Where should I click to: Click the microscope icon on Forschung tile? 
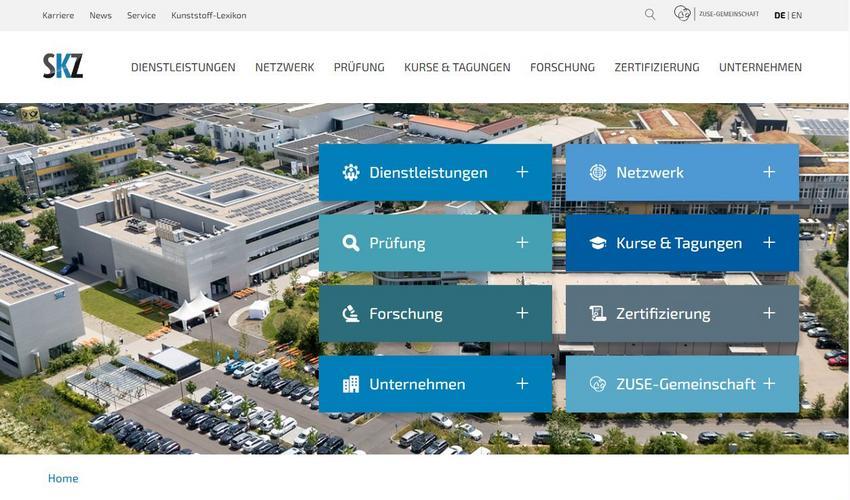coord(351,313)
